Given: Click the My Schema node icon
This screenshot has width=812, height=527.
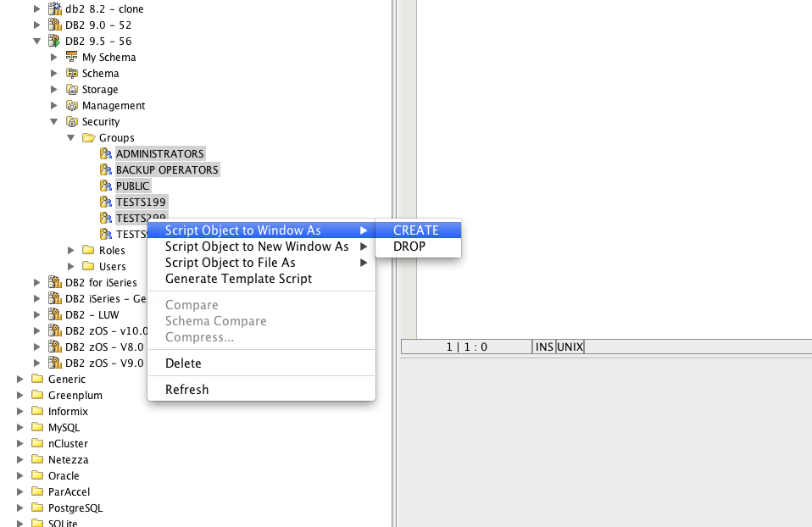Looking at the screenshot, I should click(x=72, y=57).
